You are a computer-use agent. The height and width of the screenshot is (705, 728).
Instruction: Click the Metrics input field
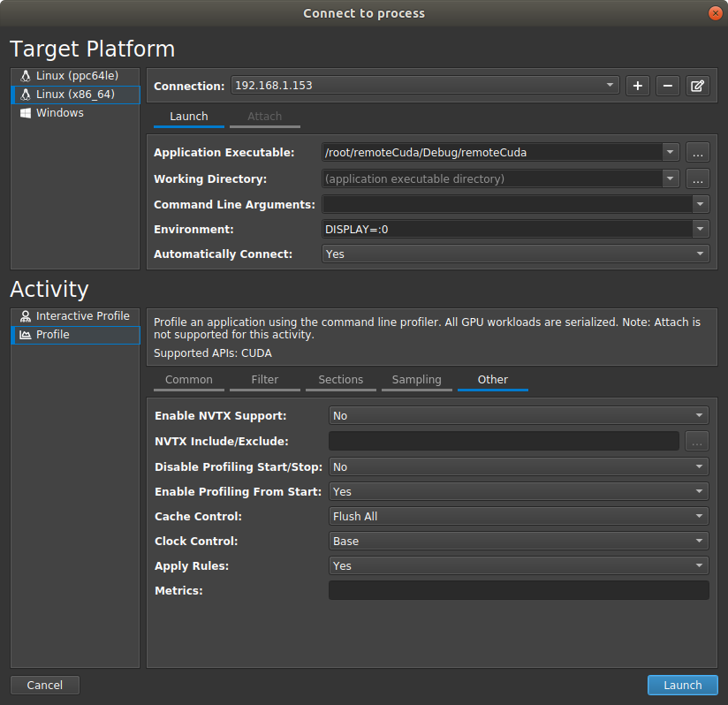pyautogui.click(x=519, y=590)
